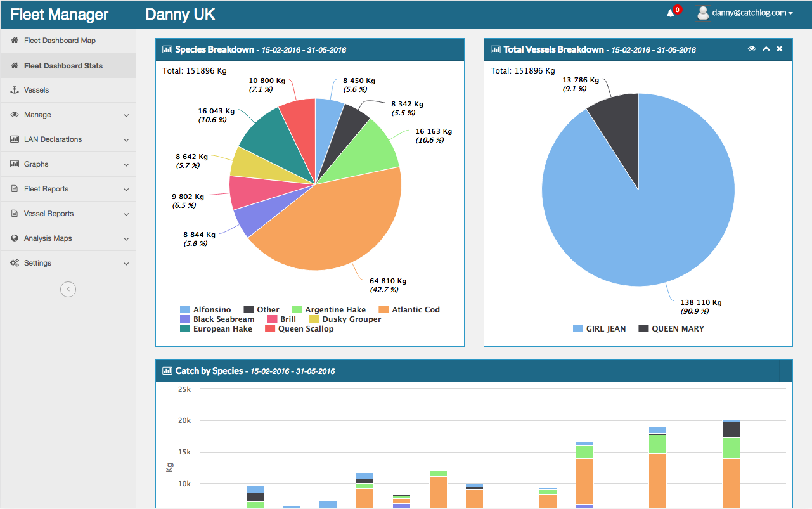Expand the Fleet Reports chevron

(126, 190)
